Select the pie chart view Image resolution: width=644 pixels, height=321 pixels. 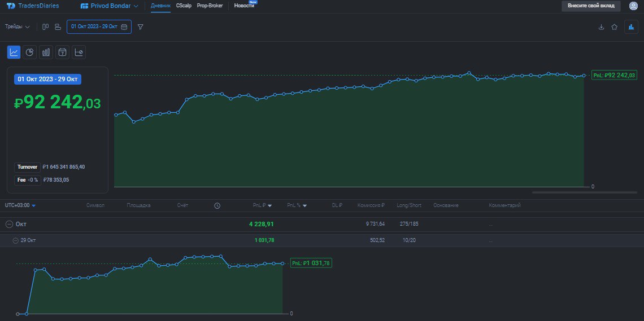29,52
